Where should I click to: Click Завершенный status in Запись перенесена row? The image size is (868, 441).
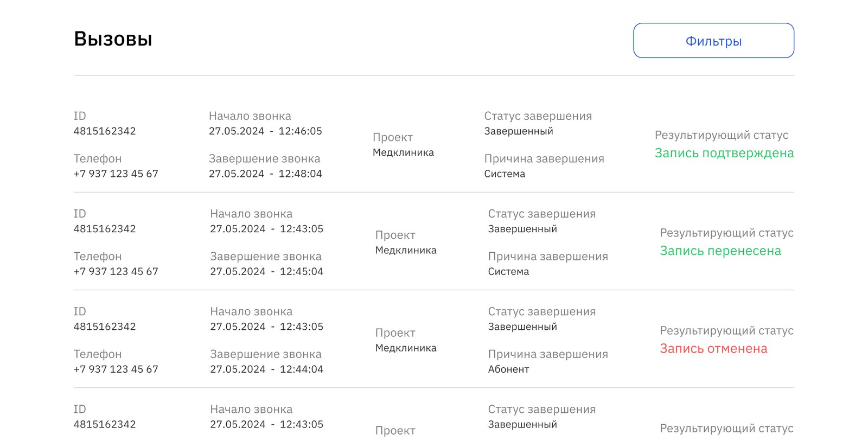pos(522,228)
